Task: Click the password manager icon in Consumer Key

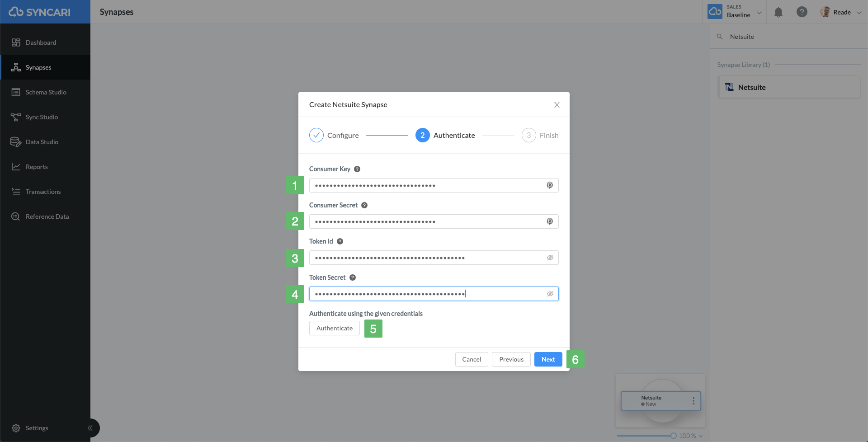Action: coord(550,185)
